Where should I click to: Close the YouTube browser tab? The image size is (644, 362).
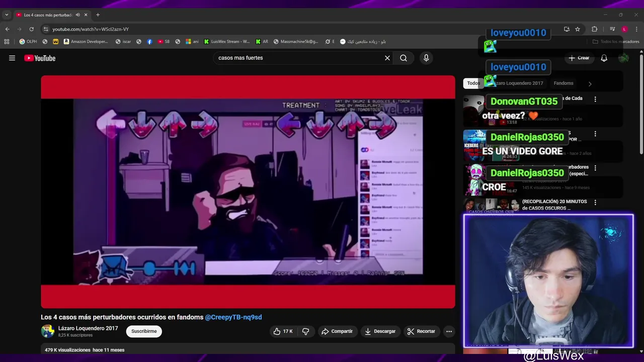pos(86,15)
